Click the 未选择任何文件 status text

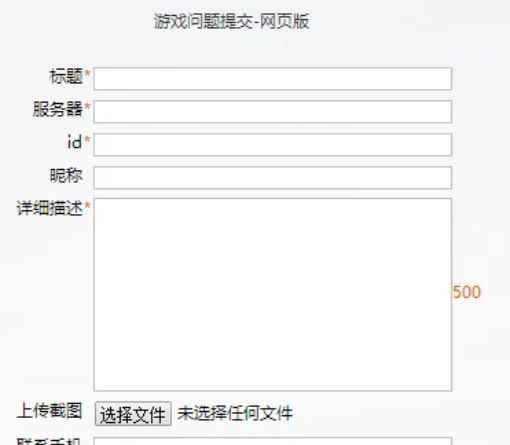[x=235, y=413]
